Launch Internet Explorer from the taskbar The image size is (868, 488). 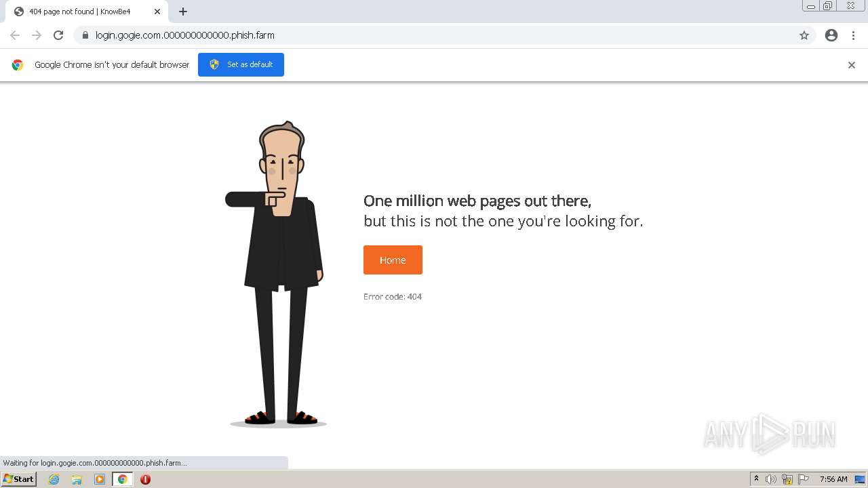click(x=54, y=479)
